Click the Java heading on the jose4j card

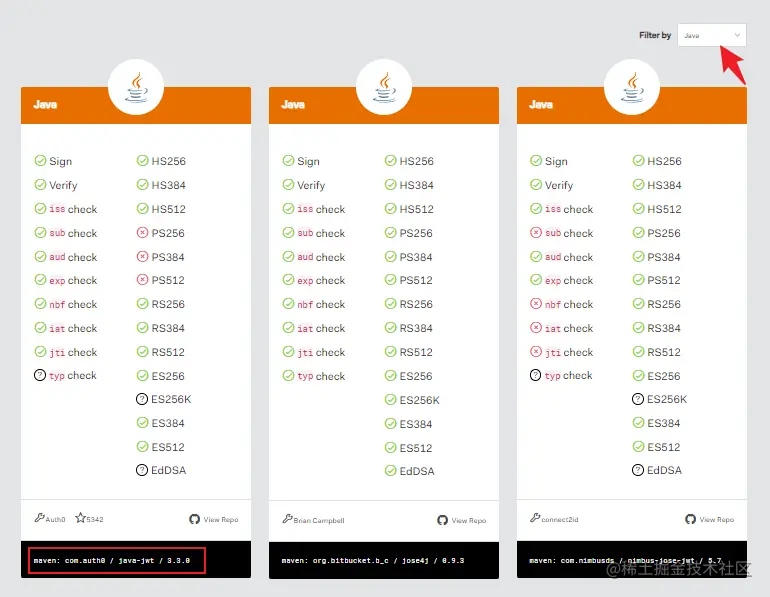click(293, 105)
